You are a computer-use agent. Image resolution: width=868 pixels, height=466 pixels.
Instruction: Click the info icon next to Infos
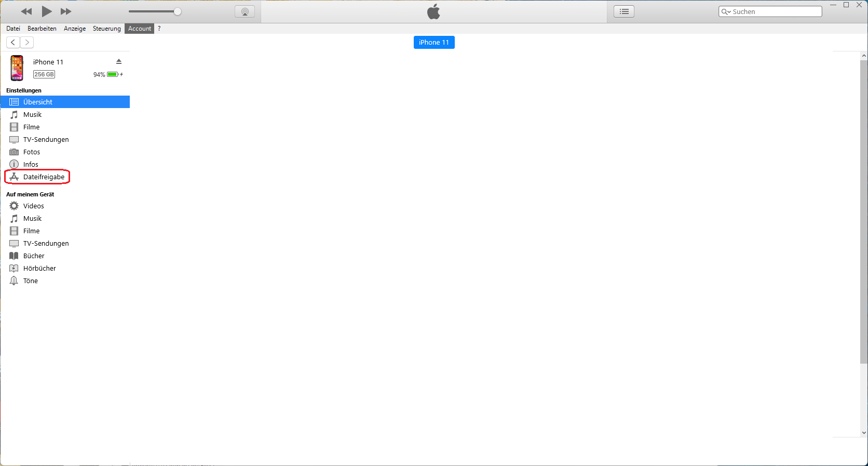[14, 164]
